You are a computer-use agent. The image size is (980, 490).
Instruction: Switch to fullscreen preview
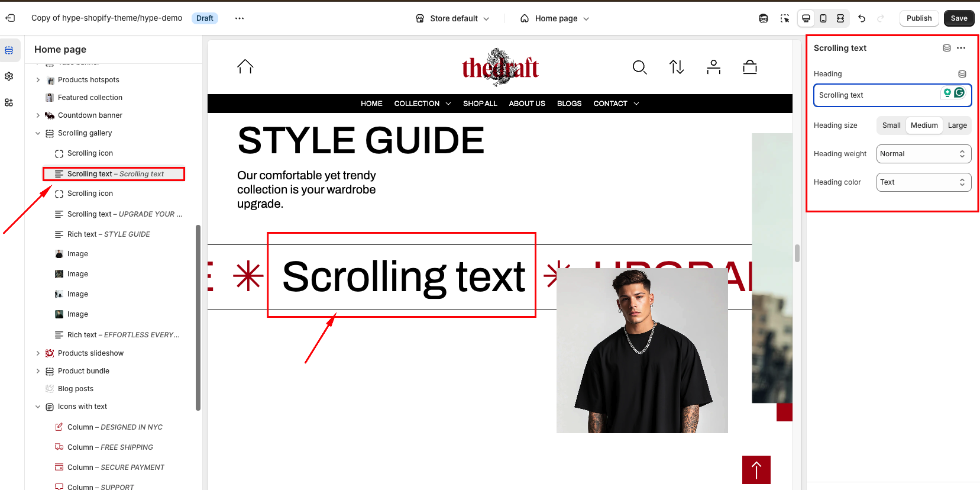coord(840,18)
